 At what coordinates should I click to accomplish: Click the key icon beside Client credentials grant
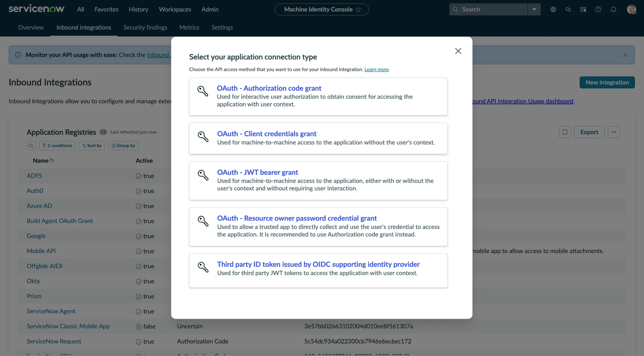(x=203, y=136)
